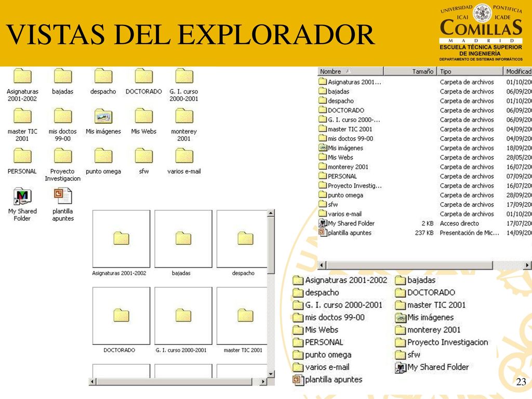This screenshot has width=532, height=399.
Task: Click PERSONAL folder in large icons view
Action: (x=22, y=156)
